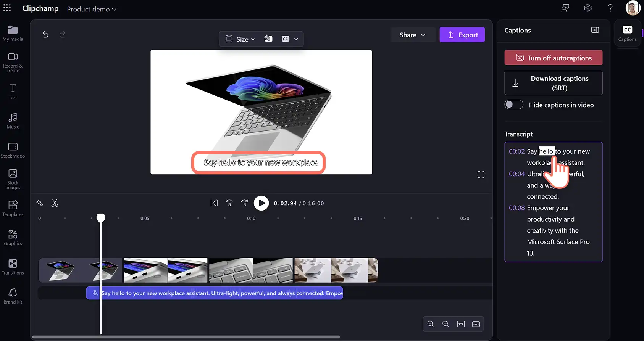Undo the last edit
The image size is (644, 341).
[x=45, y=35]
